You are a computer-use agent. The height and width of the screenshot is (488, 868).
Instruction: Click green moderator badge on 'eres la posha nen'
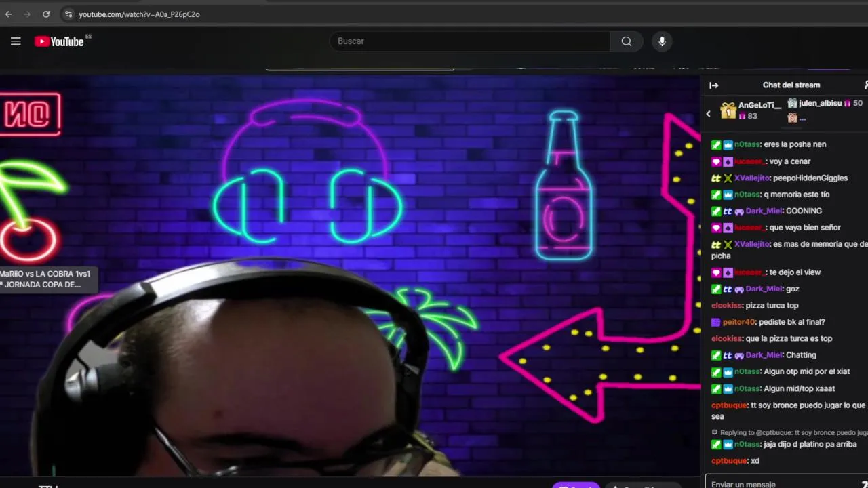[x=715, y=144]
